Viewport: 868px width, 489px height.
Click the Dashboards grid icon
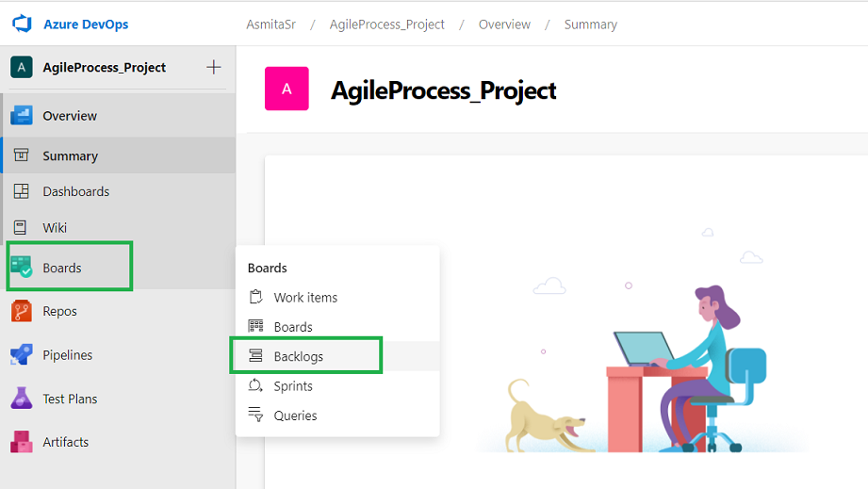click(x=22, y=191)
